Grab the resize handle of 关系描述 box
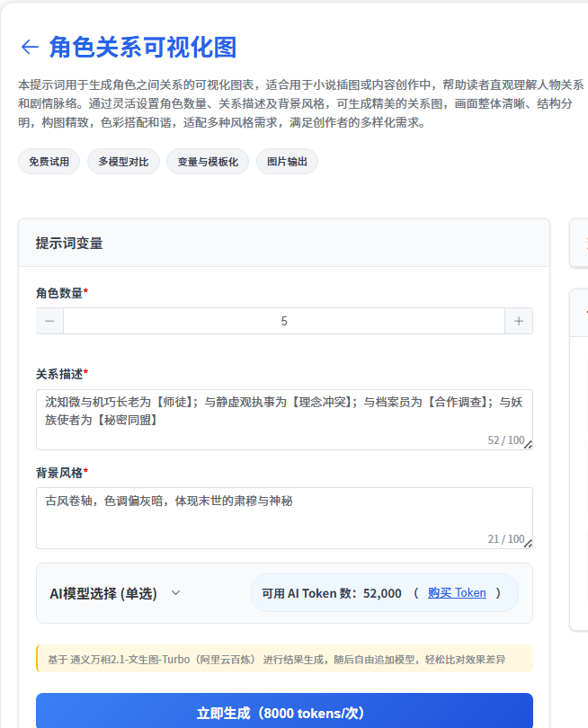 pyautogui.click(x=529, y=445)
